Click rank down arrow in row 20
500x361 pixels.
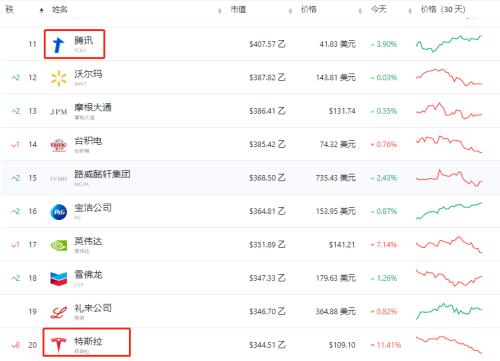[x=15, y=345]
